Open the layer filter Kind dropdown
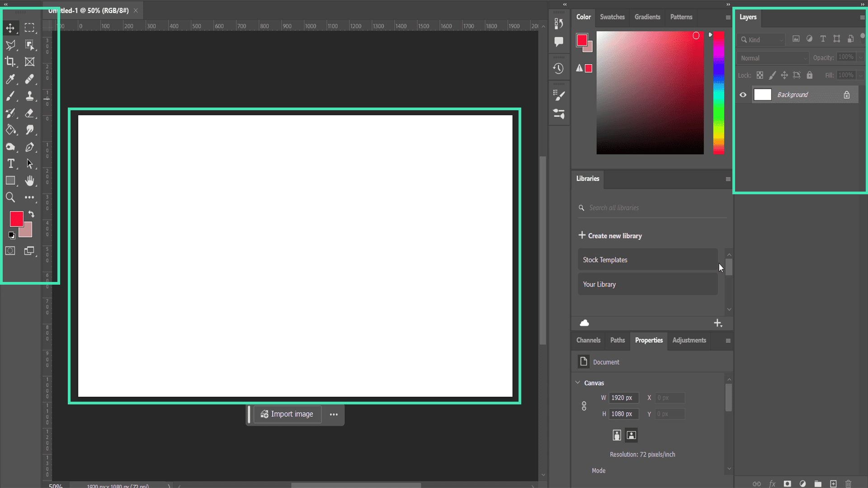This screenshot has width=868, height=488. (761, 40)
